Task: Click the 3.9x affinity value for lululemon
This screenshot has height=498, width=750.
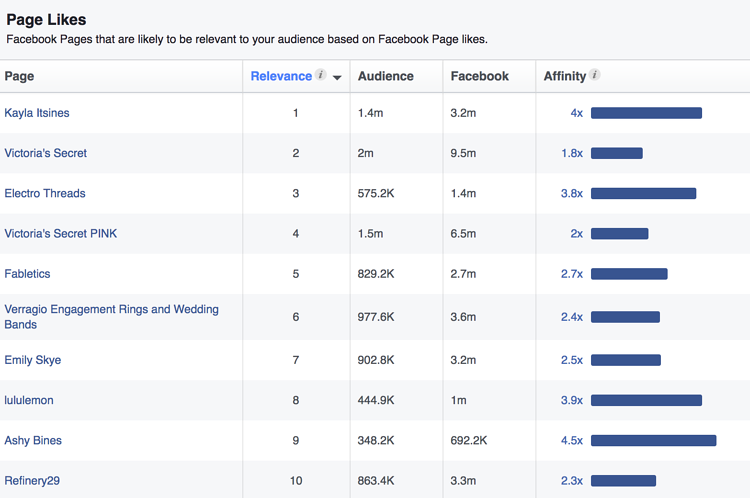Action: point(572,400)
